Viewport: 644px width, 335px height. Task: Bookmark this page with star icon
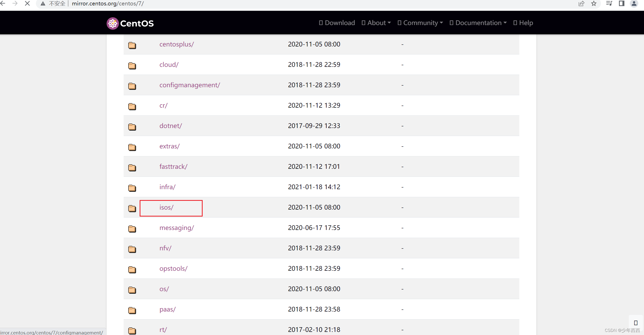click(594, 4)
